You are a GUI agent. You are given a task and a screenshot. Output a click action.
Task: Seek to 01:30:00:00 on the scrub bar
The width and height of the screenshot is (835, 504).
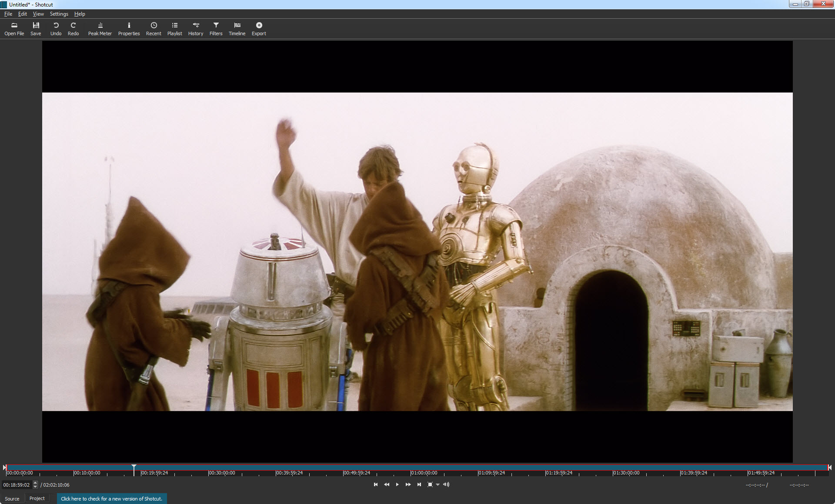click(x=626, y=473)
